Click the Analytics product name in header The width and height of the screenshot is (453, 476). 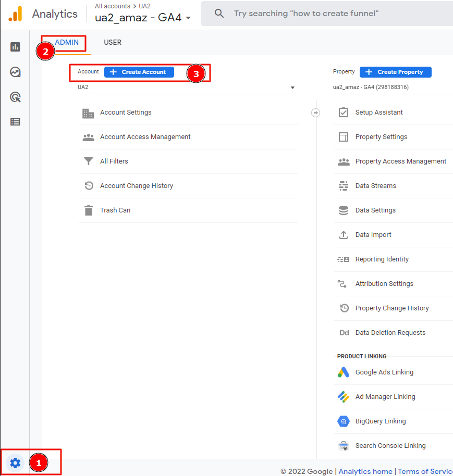(55, 14)
